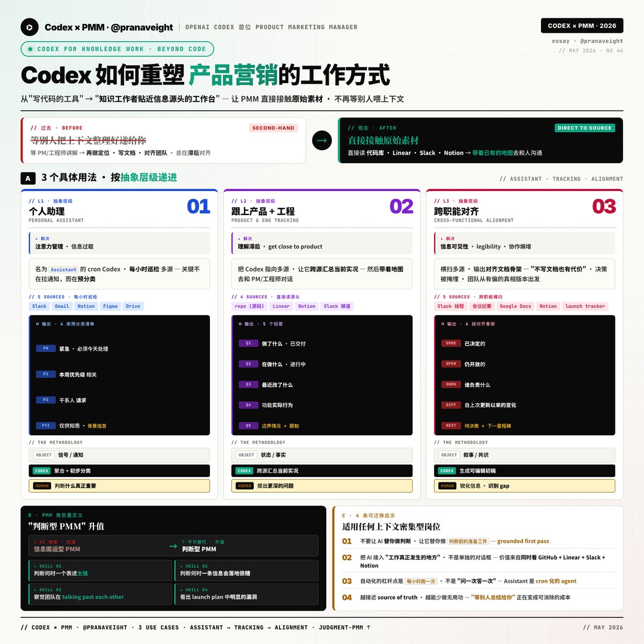The height and width of the screenshot is (644, 644).
Task: Click the orange 03 in section C
Action: (347, 581)
